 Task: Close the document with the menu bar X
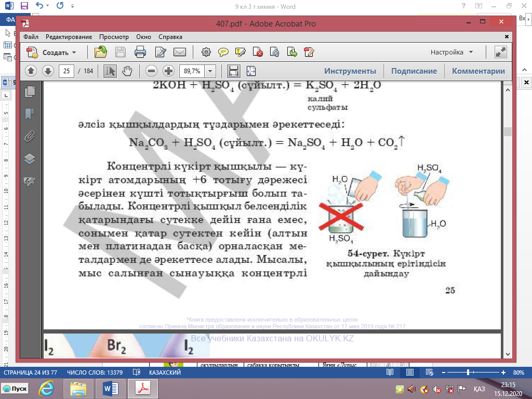pos(507,37)
